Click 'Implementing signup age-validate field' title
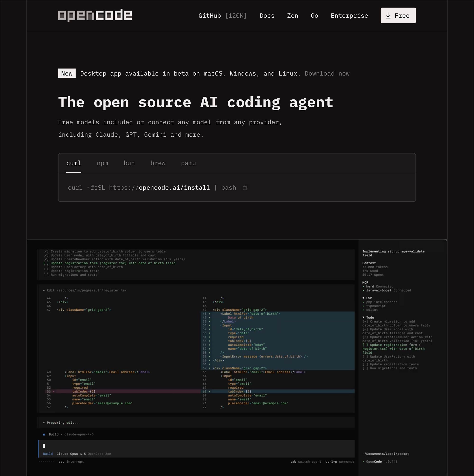Viewport: 474px width, 476px height. pos(393,253)
